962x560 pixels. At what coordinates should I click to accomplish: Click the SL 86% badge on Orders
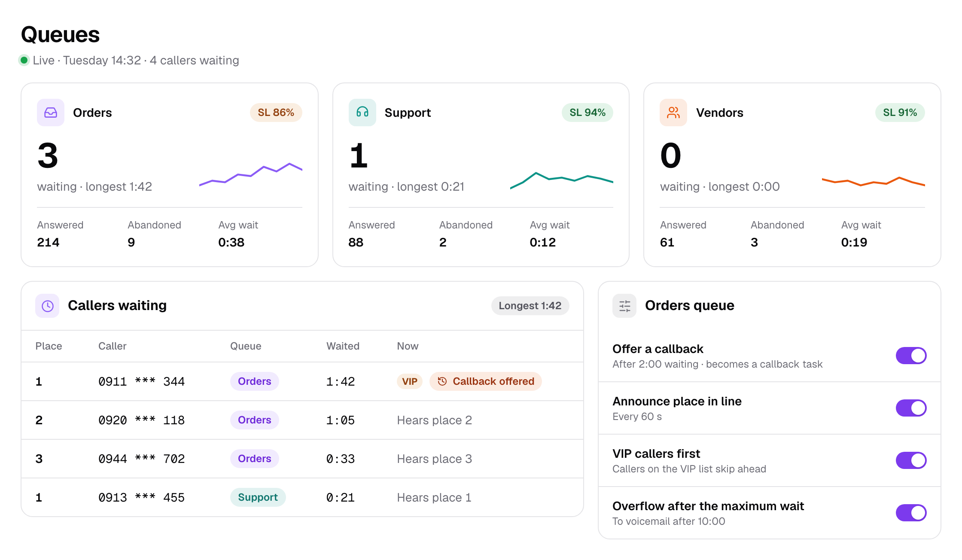pyautogui.click(x=276, y=113)
